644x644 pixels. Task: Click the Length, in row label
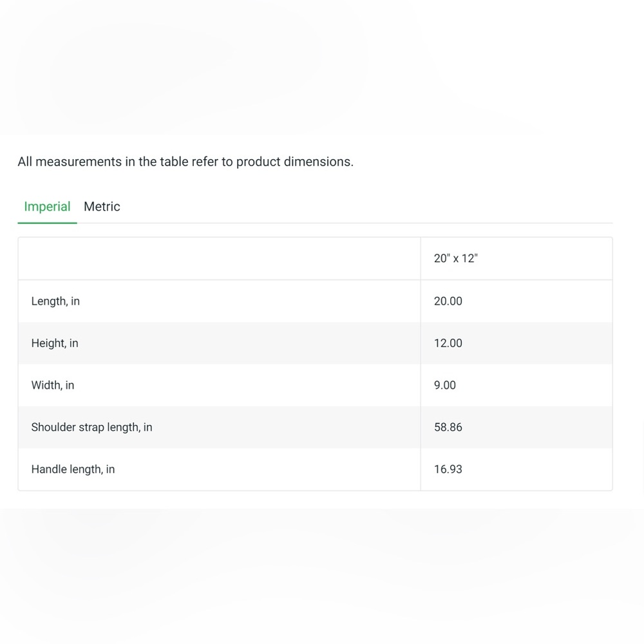(x=55, y=301)
